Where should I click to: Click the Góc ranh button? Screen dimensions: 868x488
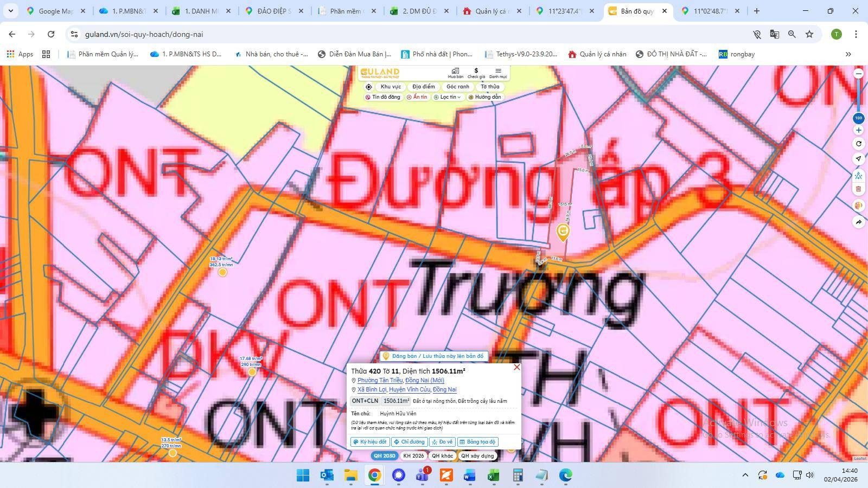click(x=458, y=87)
